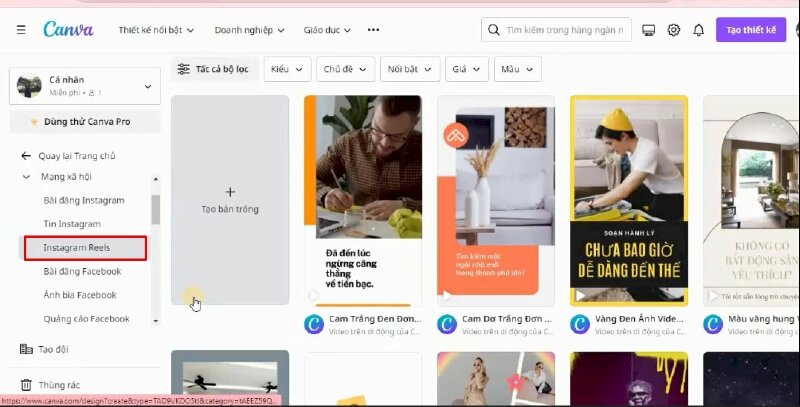The image size is (800, 407).
Task: Open ceiling fan template thumbnail in second row
Action: pos(230,378)
